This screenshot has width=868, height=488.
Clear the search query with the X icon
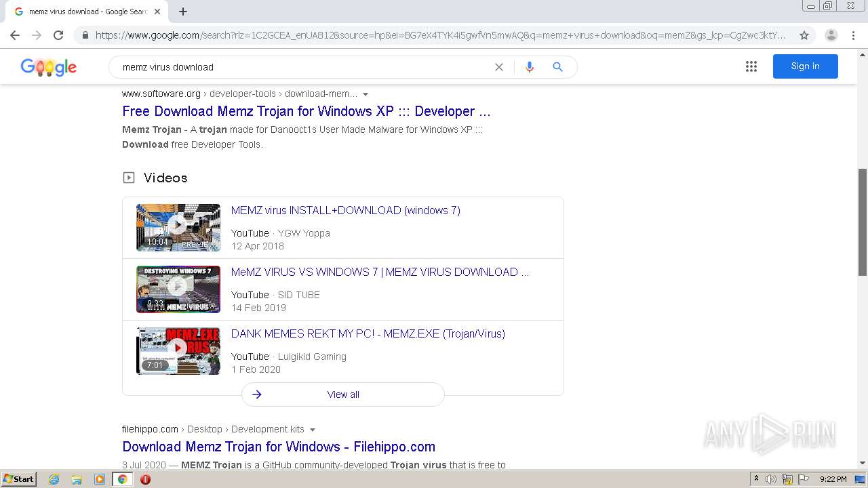click(x=499, y=67)
